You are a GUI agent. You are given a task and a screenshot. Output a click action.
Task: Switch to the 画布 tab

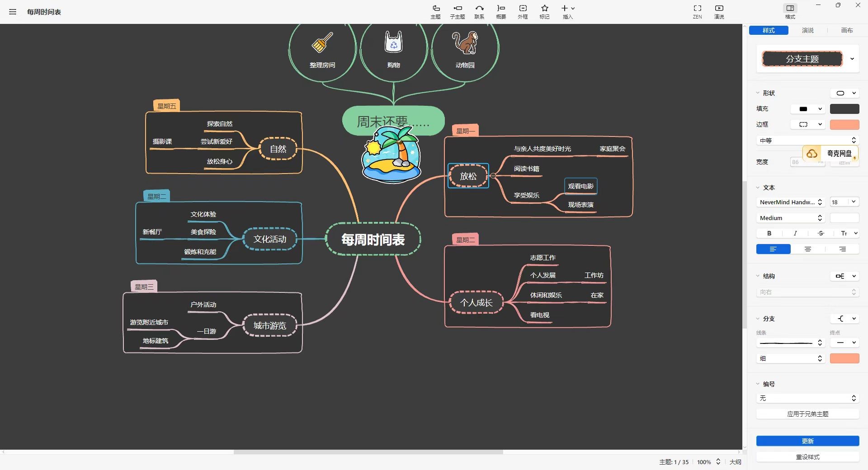(x=847, y=30)
